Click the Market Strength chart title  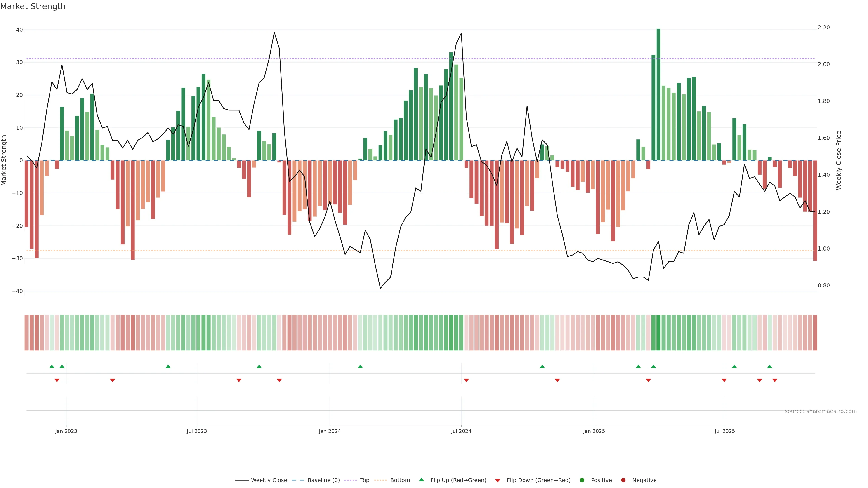[x=33, y=6]
